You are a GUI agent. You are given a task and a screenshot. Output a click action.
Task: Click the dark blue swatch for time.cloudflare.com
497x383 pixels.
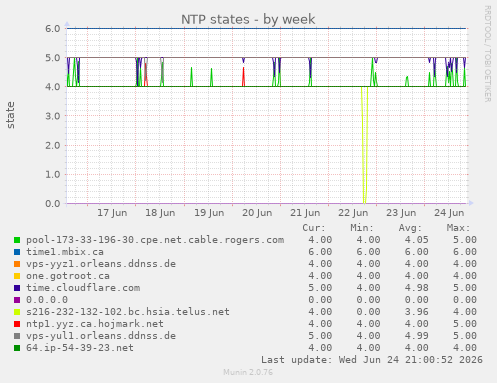(x=17, y=288)
